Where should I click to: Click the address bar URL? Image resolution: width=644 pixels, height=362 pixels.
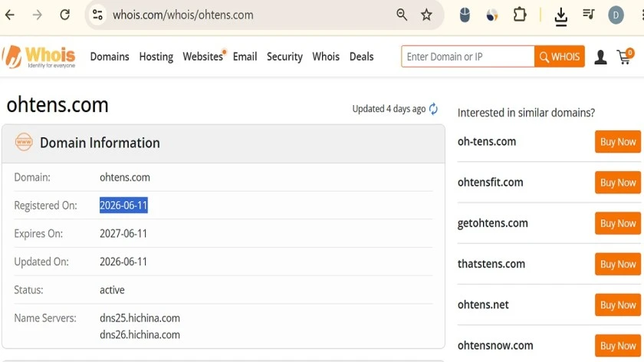point(183,15)
